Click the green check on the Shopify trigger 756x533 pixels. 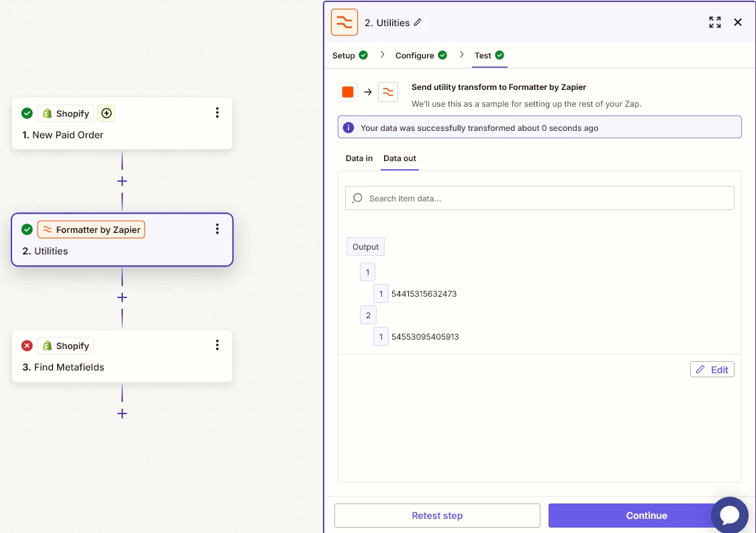click(27, 113)
